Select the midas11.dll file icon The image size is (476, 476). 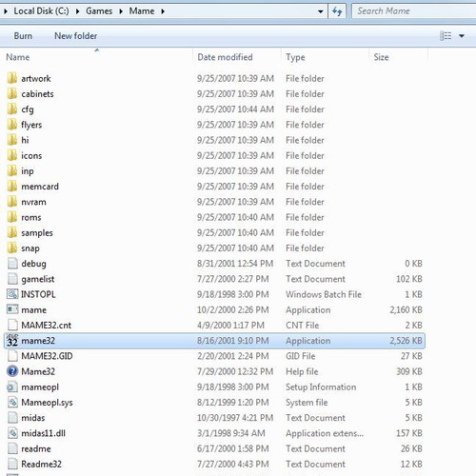(12, 433)
